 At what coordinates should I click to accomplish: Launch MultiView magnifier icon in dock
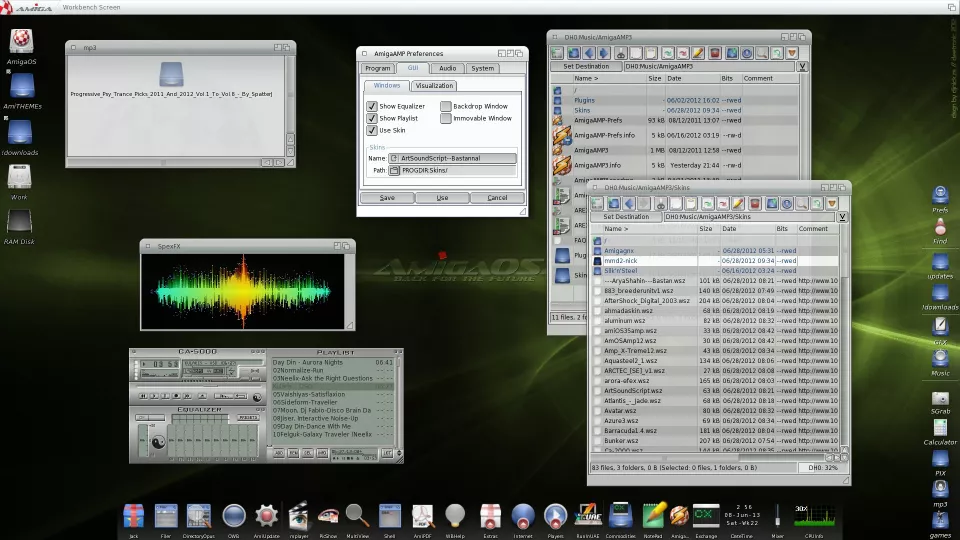point(357,516)
